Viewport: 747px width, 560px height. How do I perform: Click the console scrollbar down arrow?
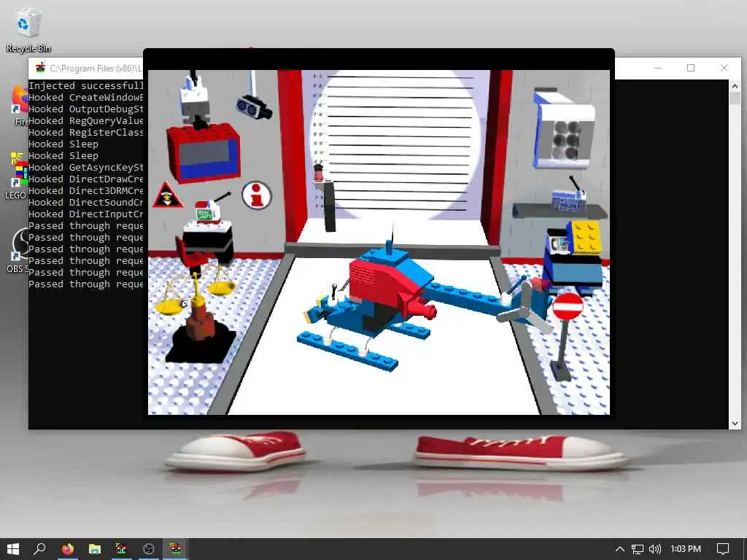tap(734, 424)
